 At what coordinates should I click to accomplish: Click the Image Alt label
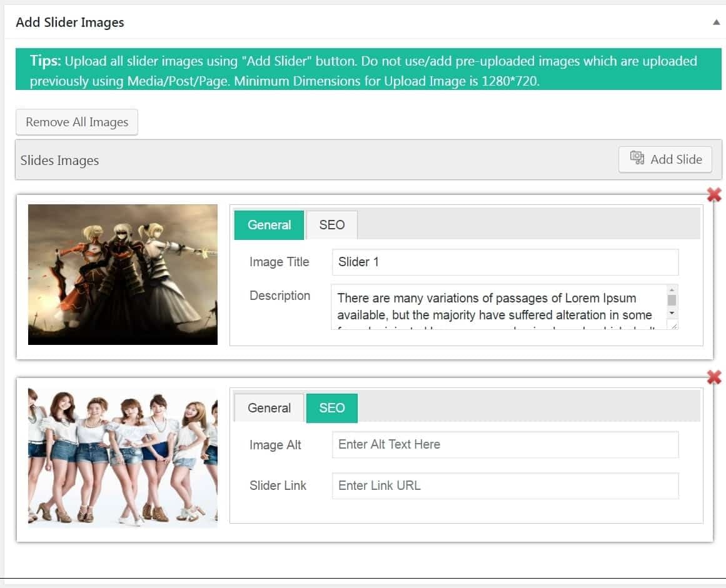(275, 445)
